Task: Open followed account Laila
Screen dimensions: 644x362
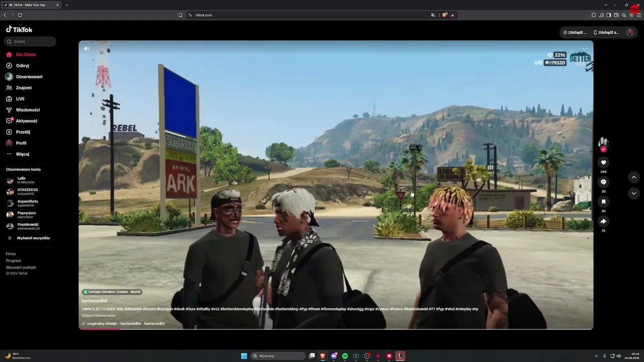Action: coord(21,180)
